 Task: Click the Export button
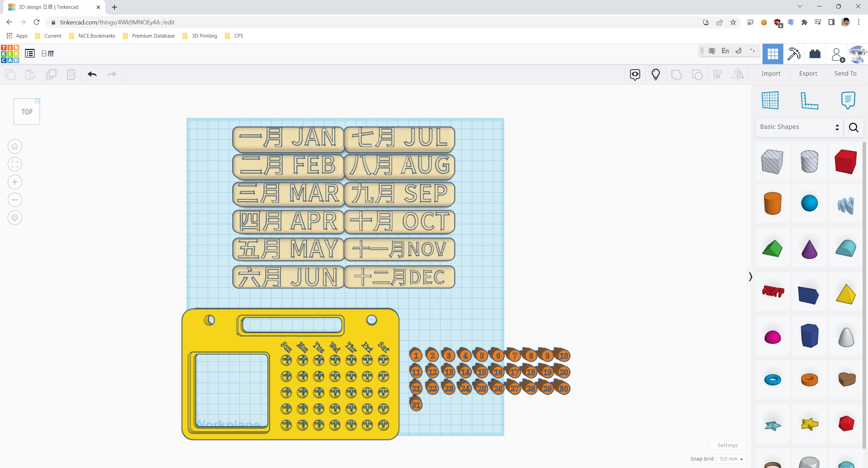(808, 74)
